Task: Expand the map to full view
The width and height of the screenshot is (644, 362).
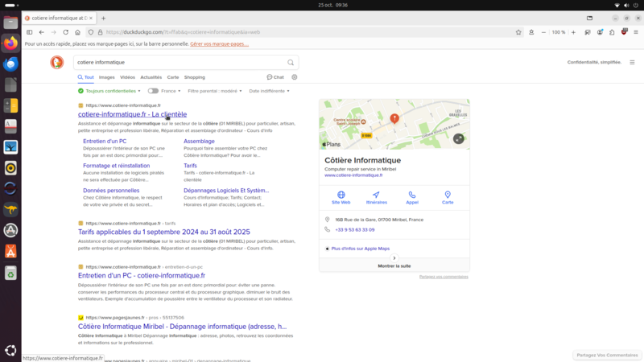Action: [x=458, y=138]
